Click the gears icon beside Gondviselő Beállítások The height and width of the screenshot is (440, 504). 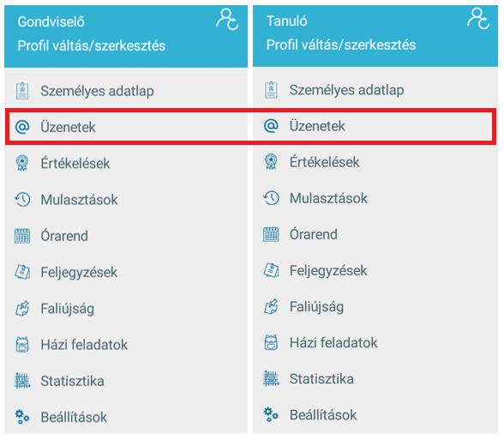[x=22, y=417]
